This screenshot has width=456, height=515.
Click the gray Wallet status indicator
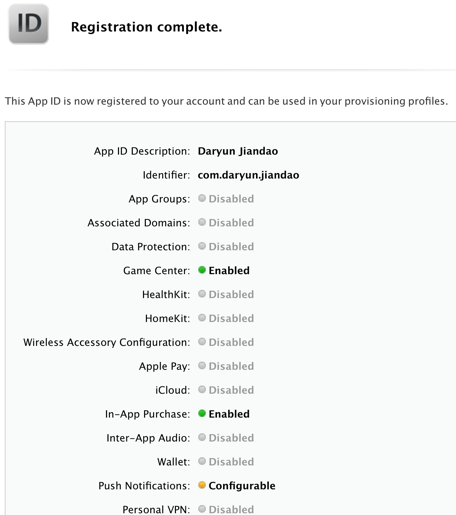[x=202, y=461]
